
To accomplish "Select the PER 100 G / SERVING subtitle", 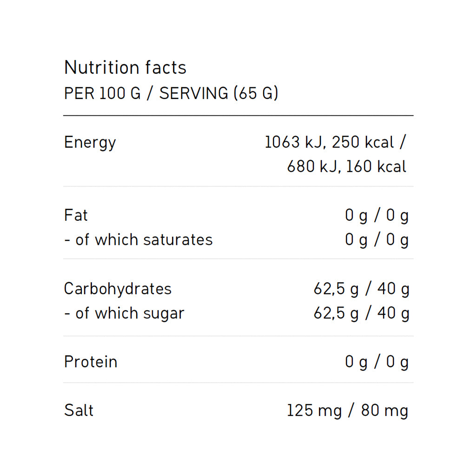I will 171,93.
